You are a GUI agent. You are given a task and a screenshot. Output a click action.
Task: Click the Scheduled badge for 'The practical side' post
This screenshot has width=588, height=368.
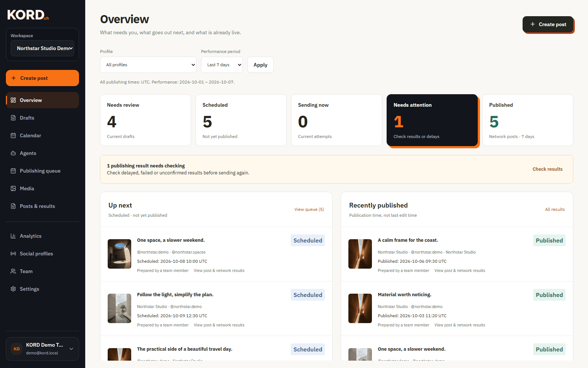308,349
